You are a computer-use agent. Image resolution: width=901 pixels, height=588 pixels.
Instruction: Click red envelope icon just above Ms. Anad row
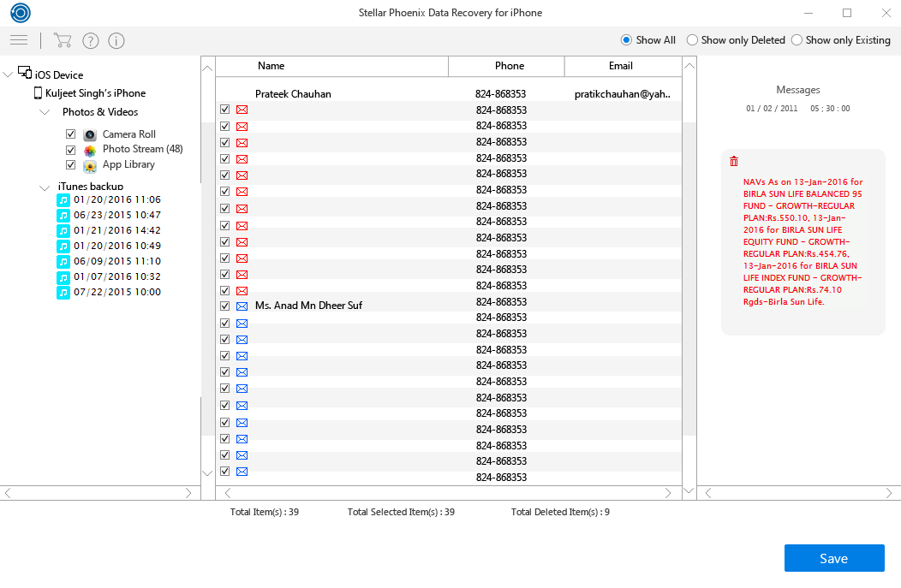click(242, 290)
